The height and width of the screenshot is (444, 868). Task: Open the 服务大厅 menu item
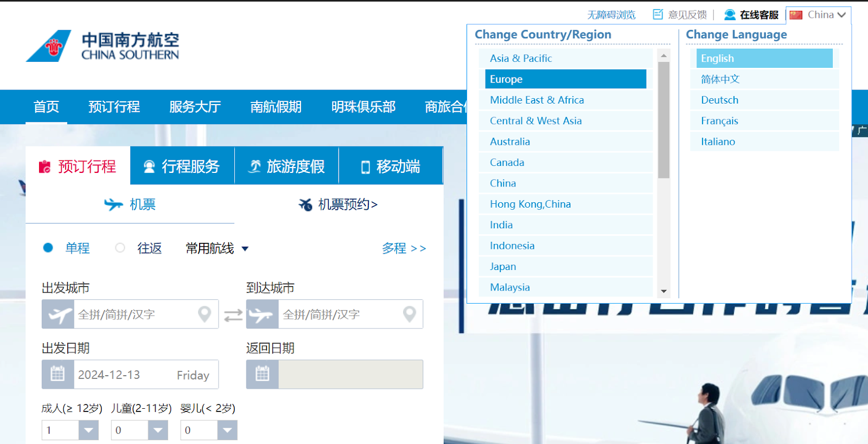pyautogui.click(x=195, y=107)
